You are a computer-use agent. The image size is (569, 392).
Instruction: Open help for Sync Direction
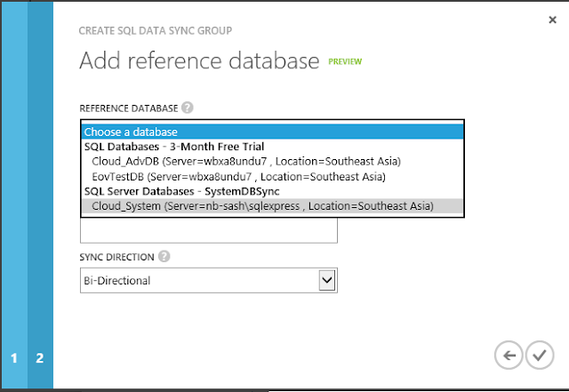coord(164,258)
